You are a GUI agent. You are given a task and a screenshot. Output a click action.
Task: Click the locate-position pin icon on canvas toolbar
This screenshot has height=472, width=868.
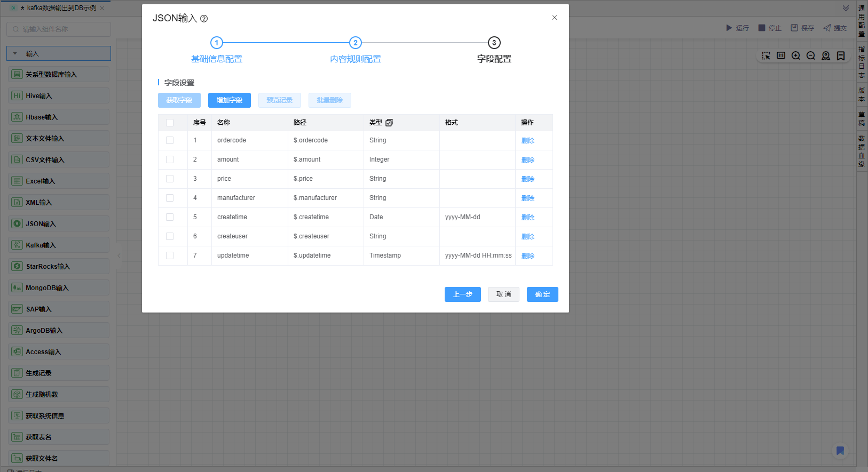826,56
